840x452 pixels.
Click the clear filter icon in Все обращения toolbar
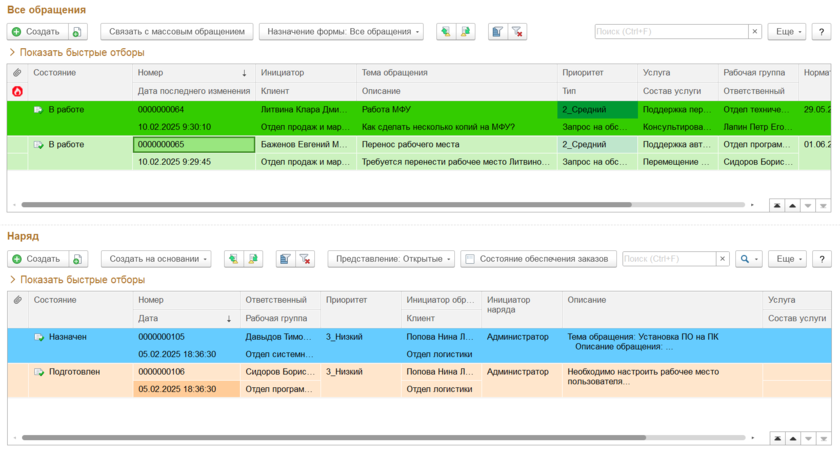point(517,32)
